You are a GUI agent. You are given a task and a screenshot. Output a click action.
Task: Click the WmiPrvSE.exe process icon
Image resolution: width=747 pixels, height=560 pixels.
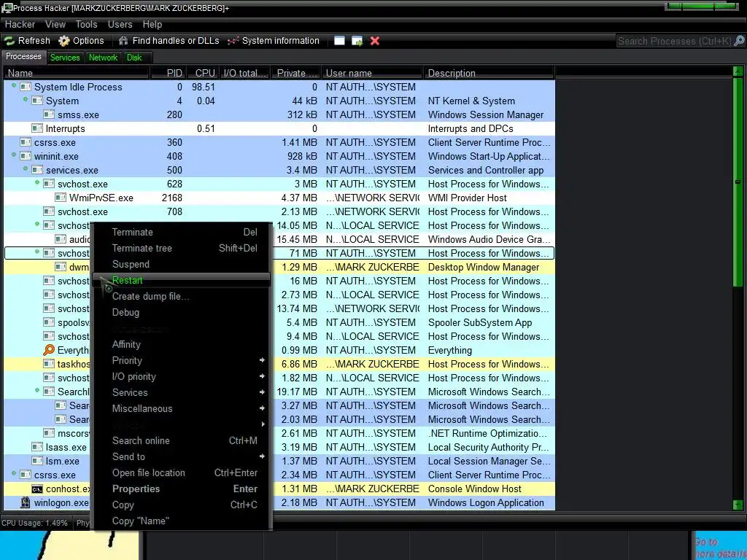pos(61,198)
